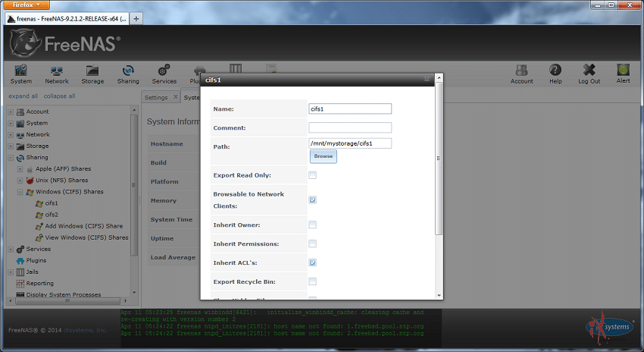This screenshot has width=644, height=352.
Task: Expand the Jails tree node
Action: 11,272
